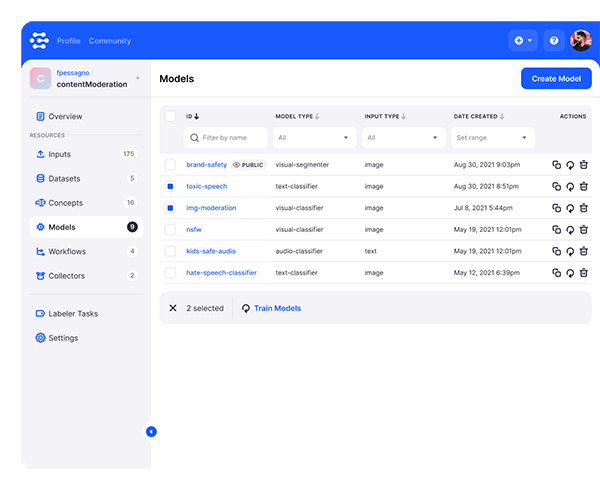Click Train Models link
The width and height of the screenshot is (600, 490).
[x=277, y=308]
